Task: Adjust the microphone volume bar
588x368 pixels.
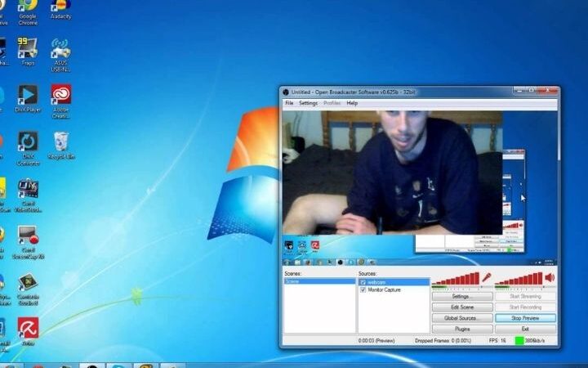Action: click(456, 278)
